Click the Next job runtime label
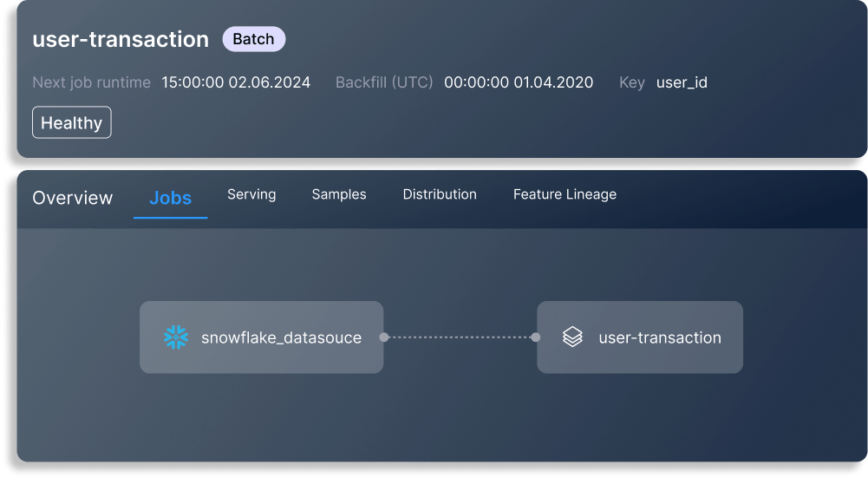868x478 pixels. [x=91, y=82]
